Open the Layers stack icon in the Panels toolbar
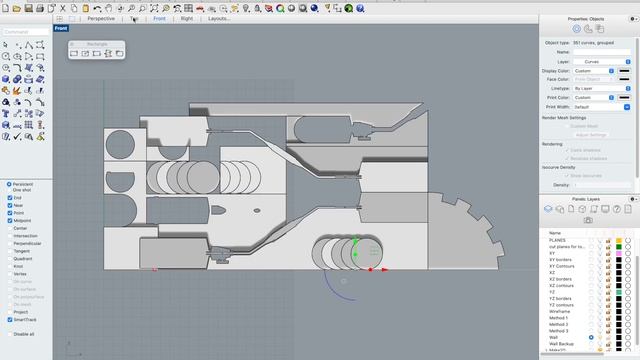Image resolution: width=640 pixels, height=360 pixels. coord(548,209)
